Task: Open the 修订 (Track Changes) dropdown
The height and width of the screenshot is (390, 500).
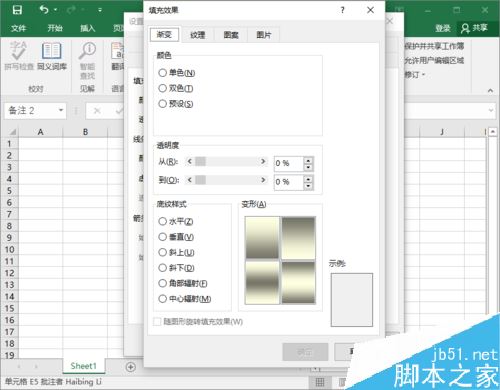Action: tap(415, 74)
